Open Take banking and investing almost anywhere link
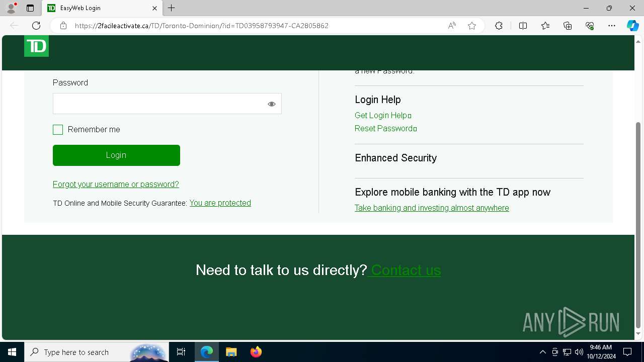The width and height of the screenshot is (644, 362). click(432, 208)
